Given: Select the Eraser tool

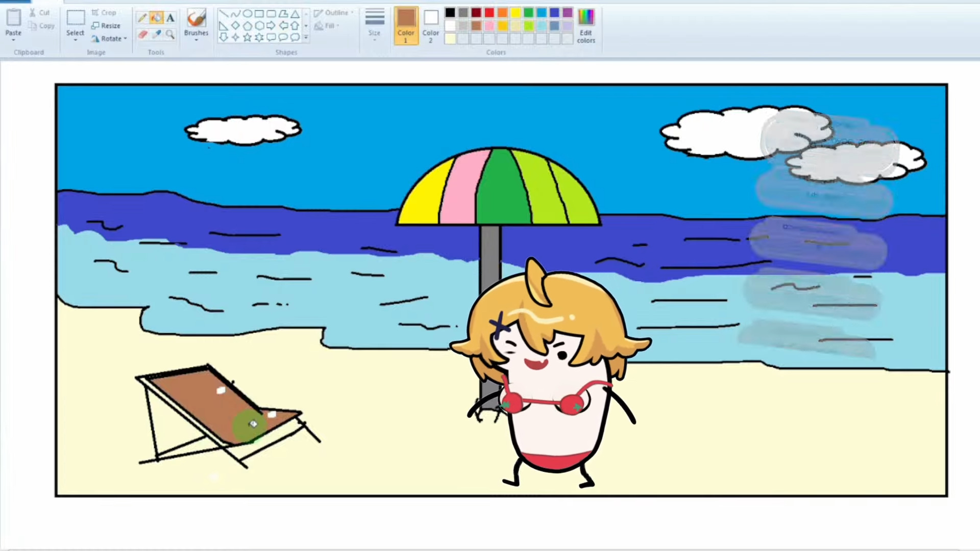Looking at the screenshot, I should pyautogui.click(x=142, y=34).
